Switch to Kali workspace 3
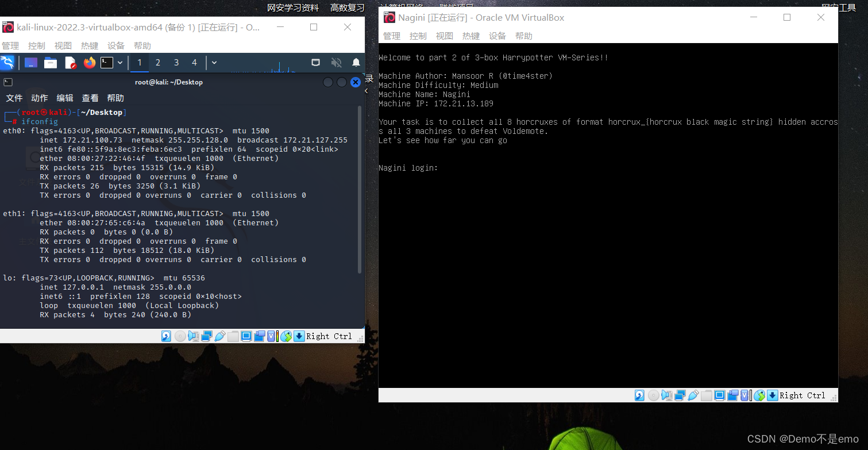The height and width of the screenshot is (450, 868). [x=176, y=63]
